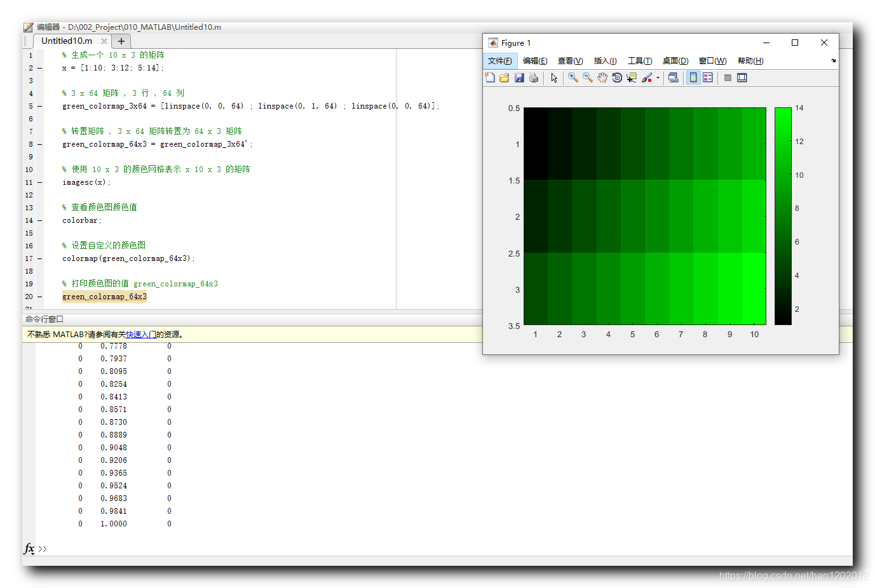Click the MATLAB logo icon in Figure 1 title bar
The width and height of the screenshot is (875, 588).
coord(493,43)
